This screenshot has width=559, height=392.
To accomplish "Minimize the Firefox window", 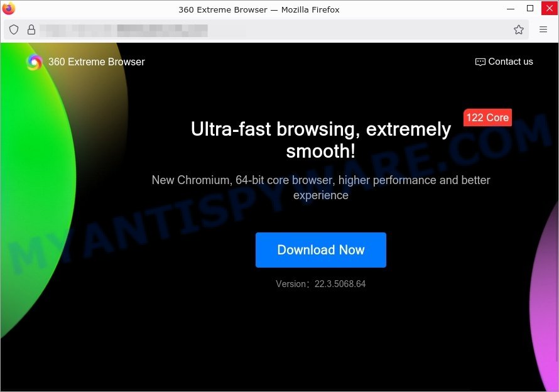I will (511, 9).
